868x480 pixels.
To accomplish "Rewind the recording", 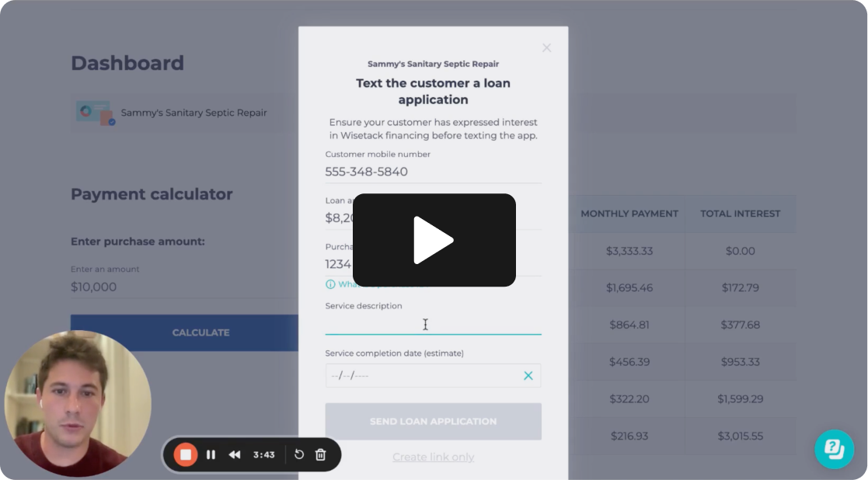I will (235, 454).
